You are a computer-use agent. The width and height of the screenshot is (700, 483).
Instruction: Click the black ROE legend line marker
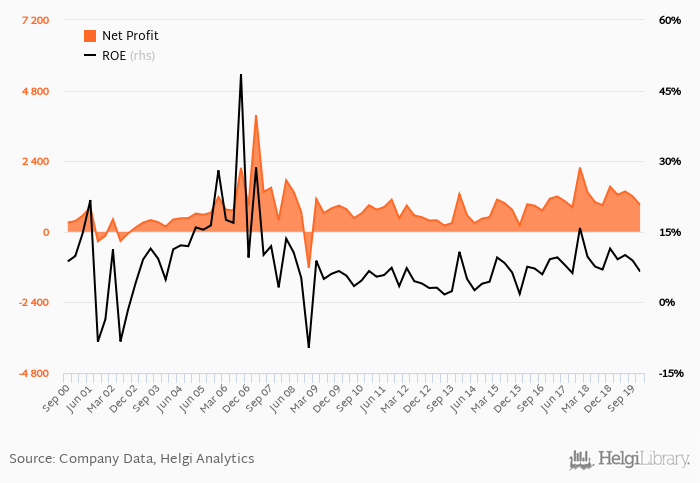click(90, 55)
